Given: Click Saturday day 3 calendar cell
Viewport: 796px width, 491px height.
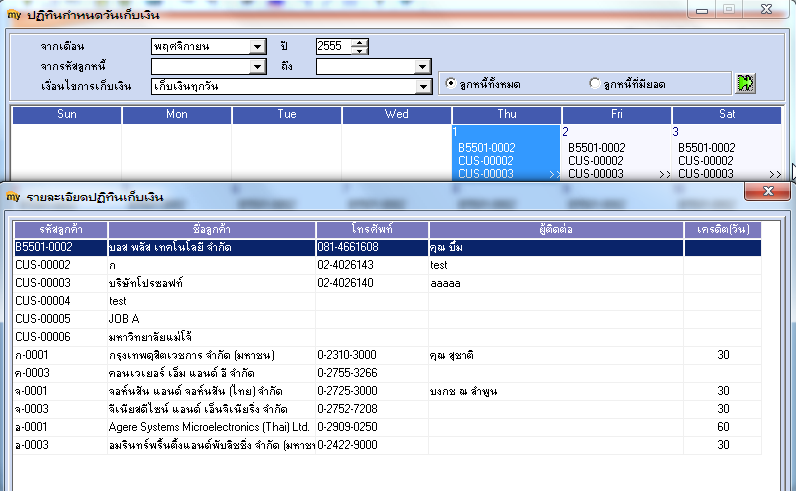Looking at the screenshot, I should tap(726, 152).
